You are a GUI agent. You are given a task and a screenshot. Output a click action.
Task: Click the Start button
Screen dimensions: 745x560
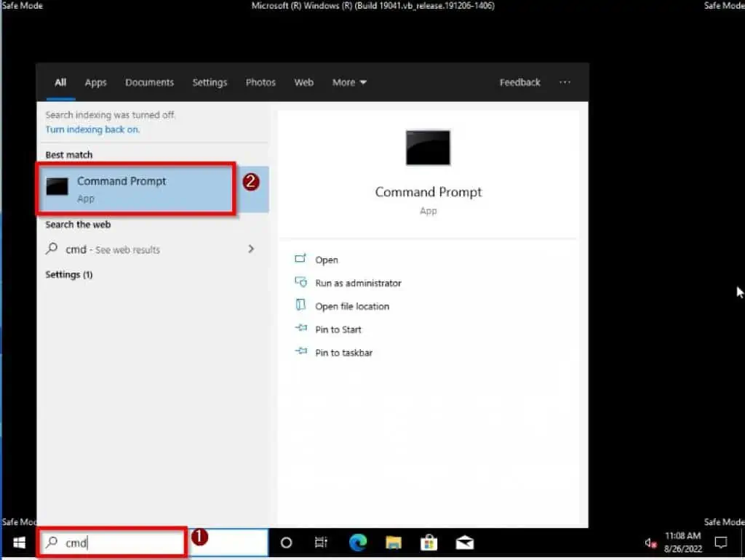coord(18,542)
